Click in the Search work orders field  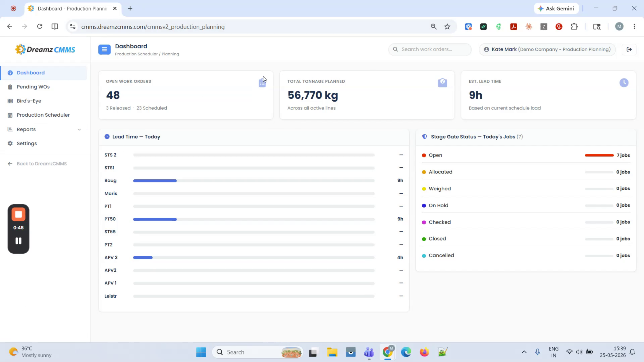430,49
